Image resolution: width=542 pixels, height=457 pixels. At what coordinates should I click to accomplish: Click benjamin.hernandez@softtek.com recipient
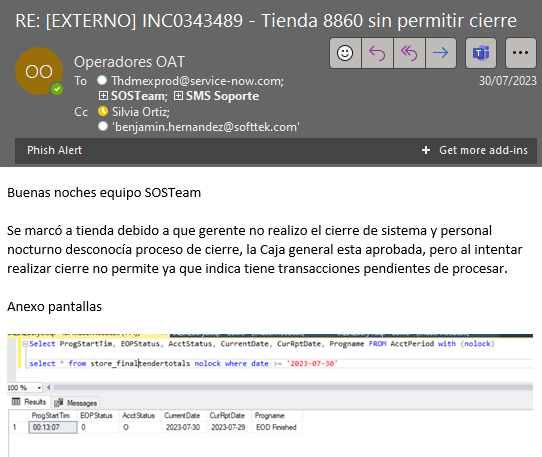(206, 127)
